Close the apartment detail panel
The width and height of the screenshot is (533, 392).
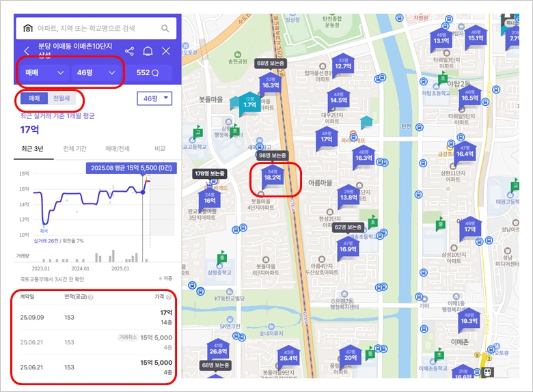tap(166, 51)
